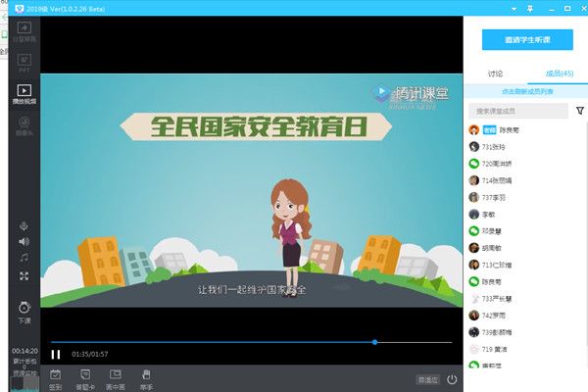Screen dimensions: 588x392
Task: Click the refresh member list link
Action: 527,91
